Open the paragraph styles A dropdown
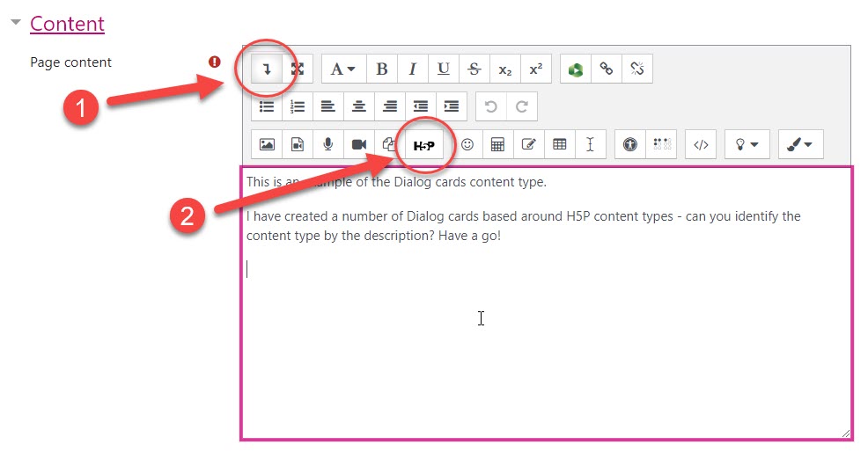 pos(343,69)
